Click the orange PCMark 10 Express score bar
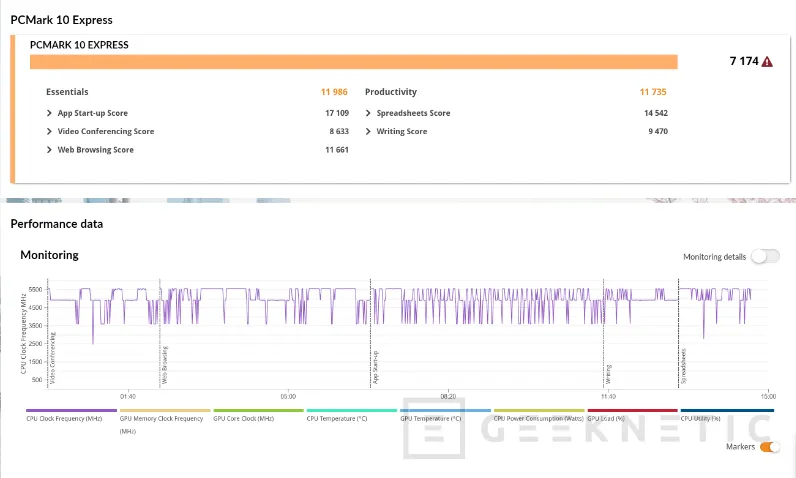Image resolution: width=796 pixels, height=478 pixels. click(x=354, y=61)
